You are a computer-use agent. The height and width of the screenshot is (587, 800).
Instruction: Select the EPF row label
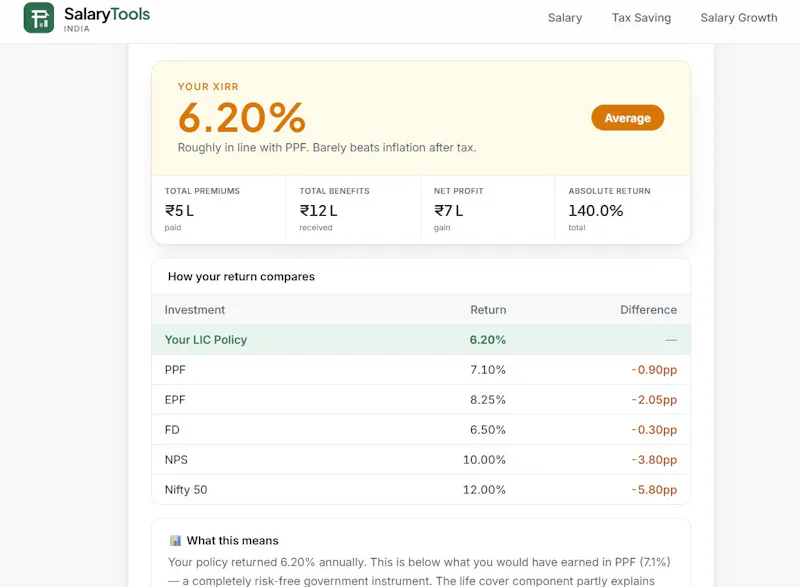pyautogui.click(x=175, y=400)
